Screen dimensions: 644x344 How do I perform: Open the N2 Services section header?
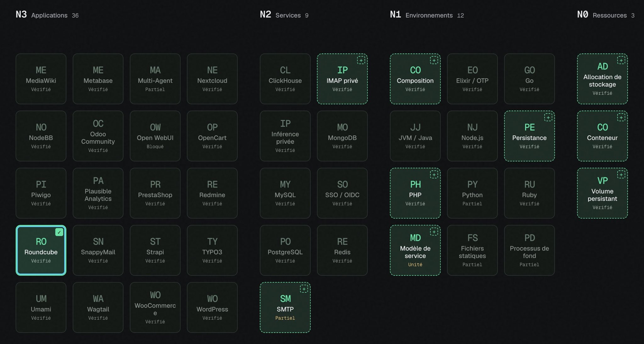[x=284, y=15]
